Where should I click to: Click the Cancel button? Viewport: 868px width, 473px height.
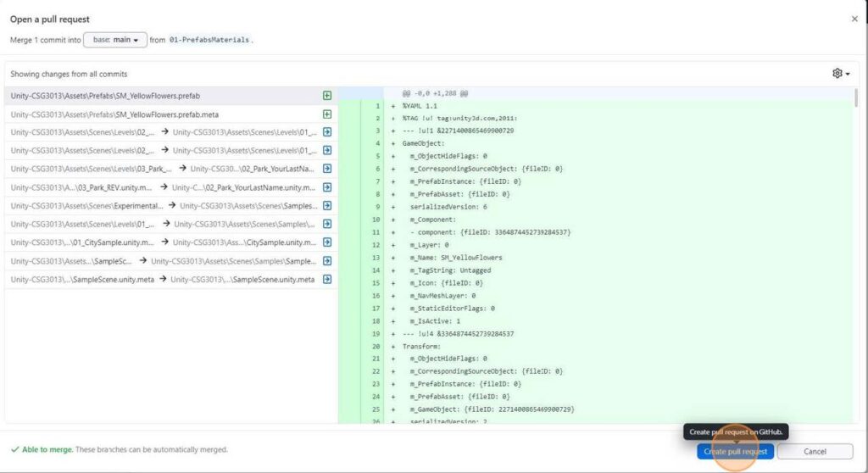click(x=815, y=452)
